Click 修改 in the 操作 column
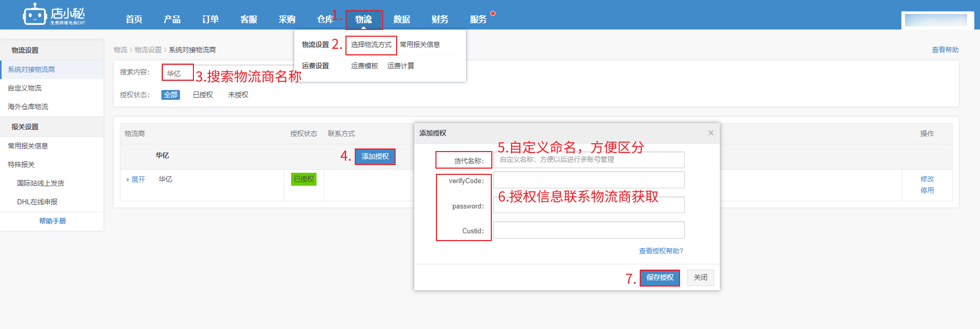Image resolution: width=980 pixels, height=329 pixels. tap(927, 179)
